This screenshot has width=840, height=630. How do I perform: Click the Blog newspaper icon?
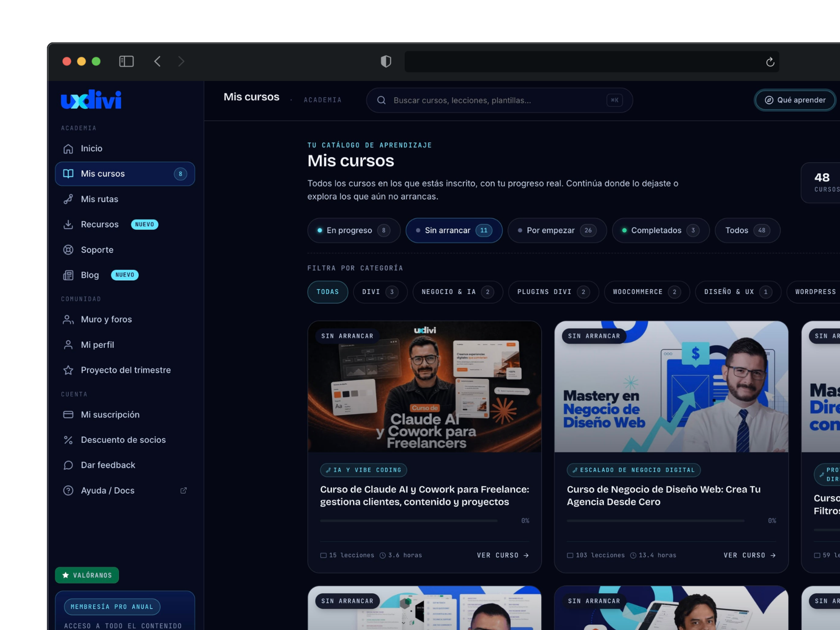(x=68, y=275)
